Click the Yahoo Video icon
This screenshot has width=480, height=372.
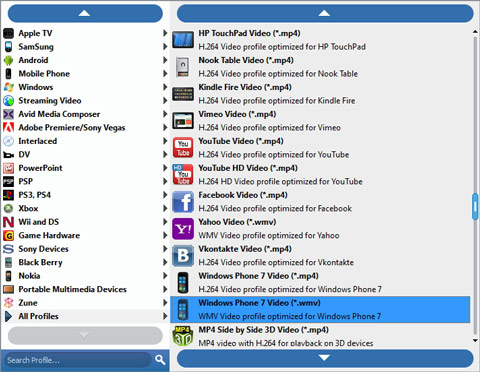pos(183,229)
